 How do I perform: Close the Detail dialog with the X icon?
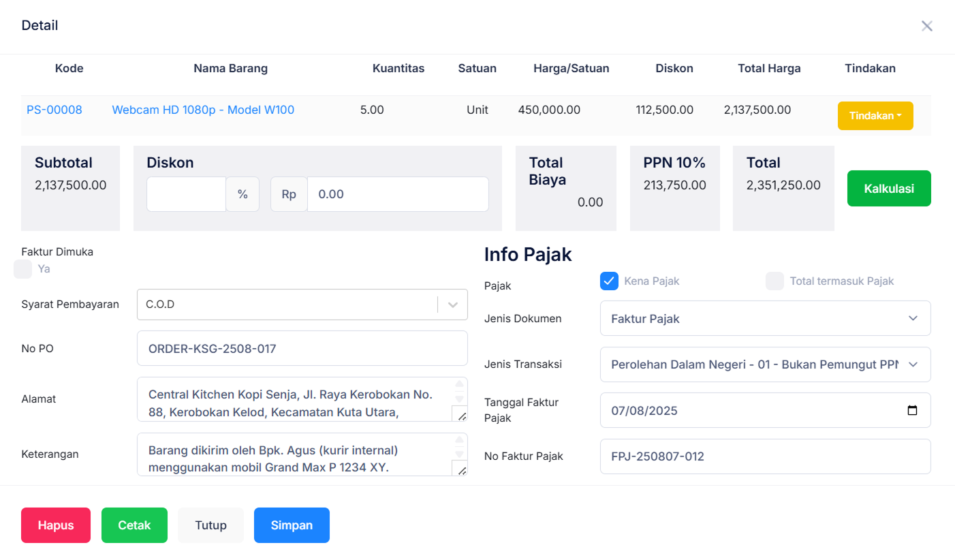coord(927,26)
